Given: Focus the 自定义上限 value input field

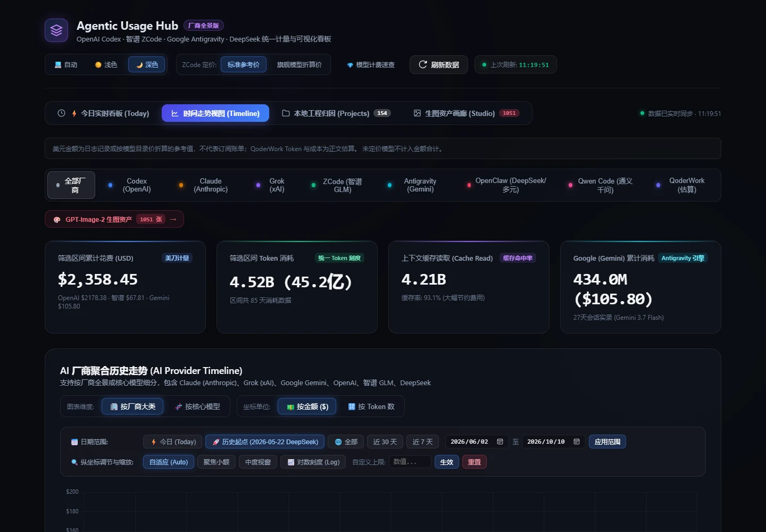Looking at the screenshot, I should coord(410,462).
